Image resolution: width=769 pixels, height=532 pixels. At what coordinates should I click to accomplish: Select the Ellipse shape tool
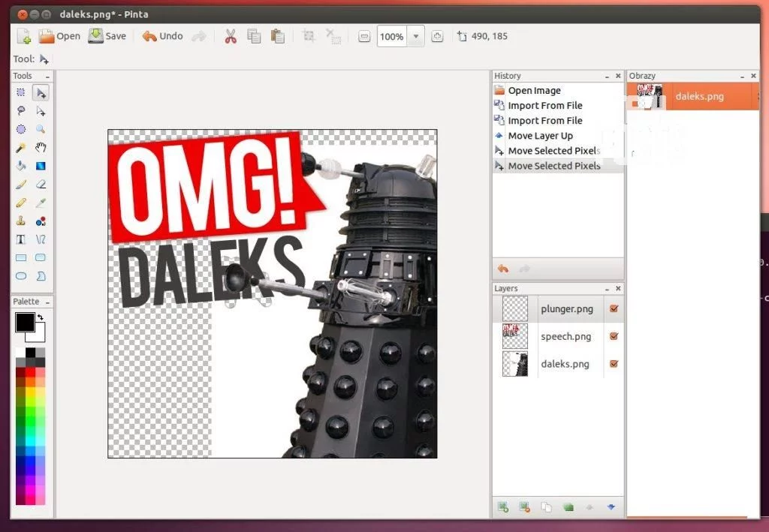20,276
